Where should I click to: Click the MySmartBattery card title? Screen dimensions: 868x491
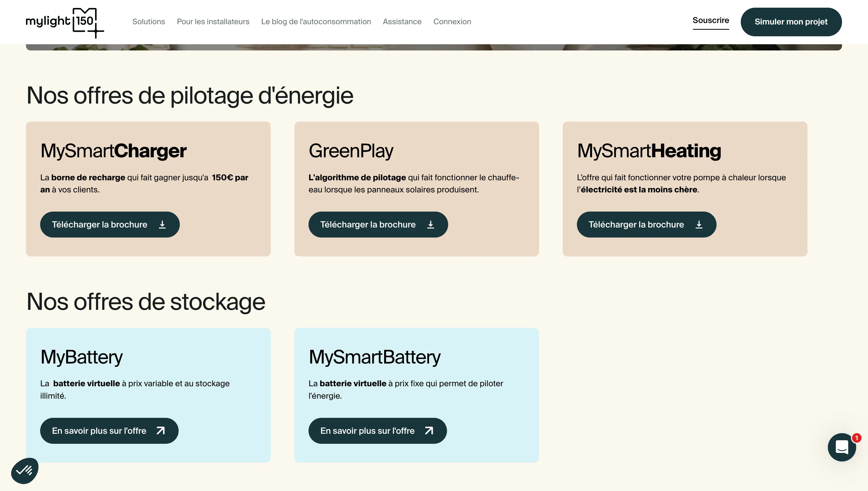click(x=374, y=357)
